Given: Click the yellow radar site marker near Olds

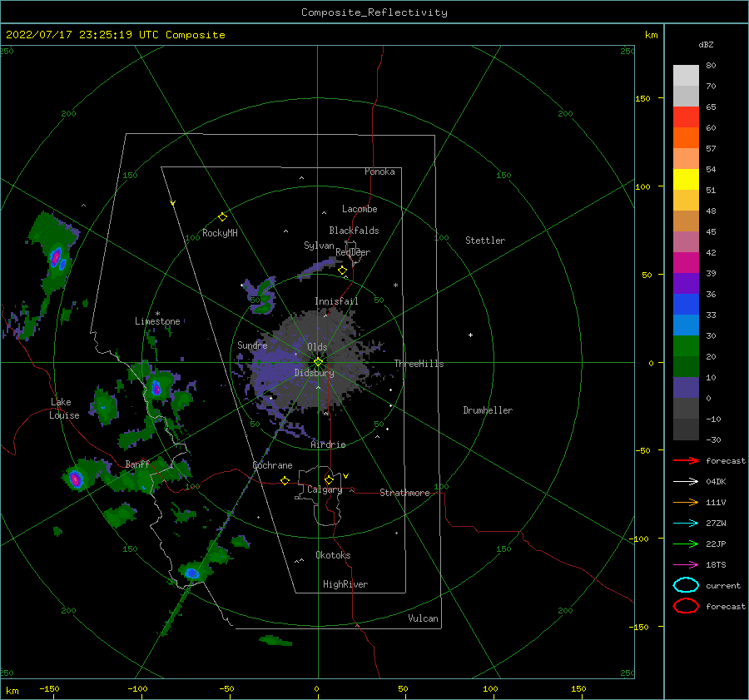Looking at the screenshot, I should (x=318, y=362).
